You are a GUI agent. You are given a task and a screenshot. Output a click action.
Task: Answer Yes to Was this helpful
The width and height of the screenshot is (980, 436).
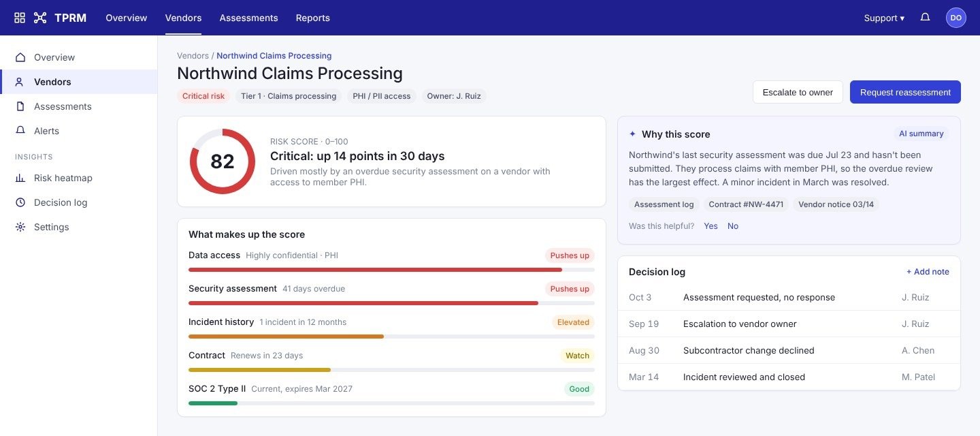click(x=710, y=226)
